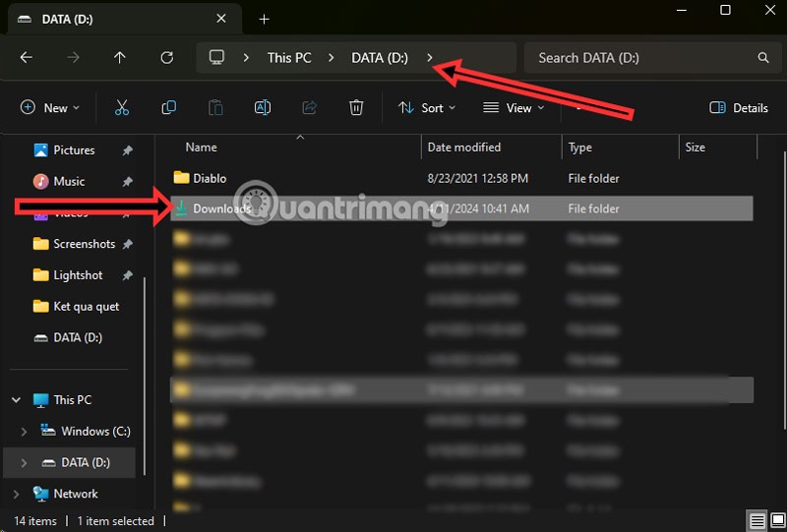Add a new tab
Viewport: 787px width, 532px height.
pos(265,20)
